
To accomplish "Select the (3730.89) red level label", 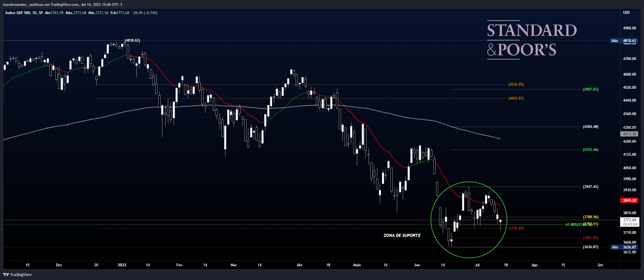I will tap(516, 228).
